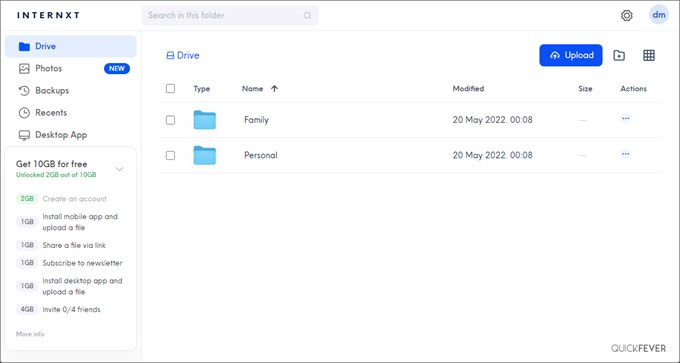This screenshot has width=680, height=363.
Task: Click Unlocked 2GB out of 10GB text
Action: tap(56, 175)
